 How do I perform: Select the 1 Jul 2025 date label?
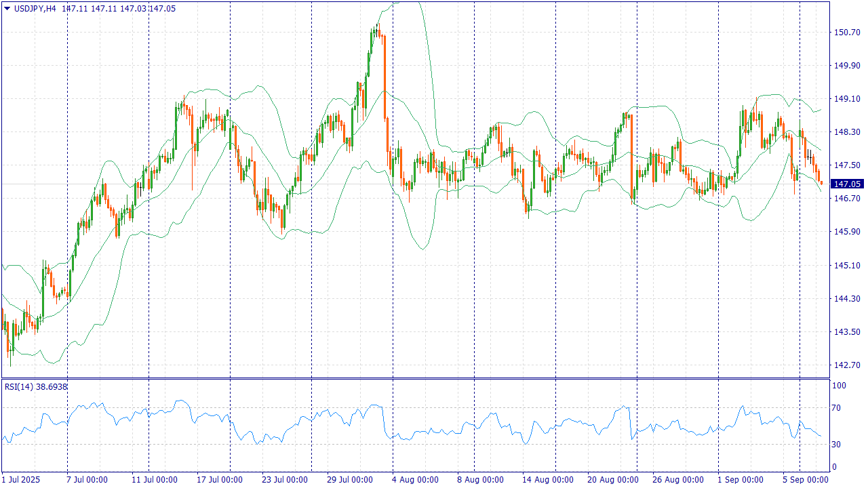pos(21,480)
